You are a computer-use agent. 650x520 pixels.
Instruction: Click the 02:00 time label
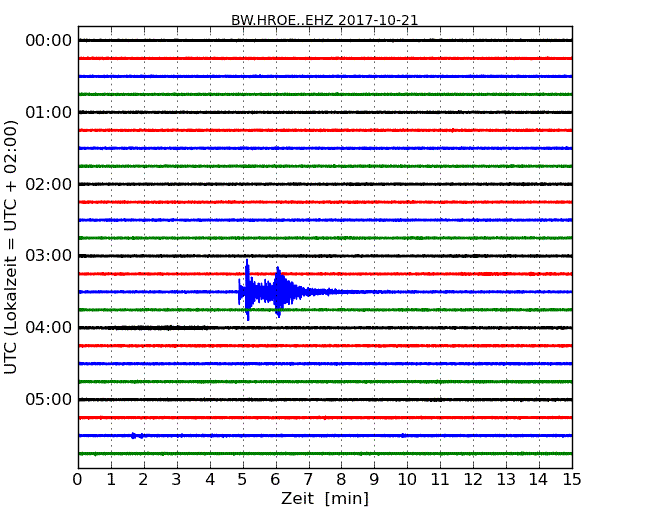(x=49, y=184)
